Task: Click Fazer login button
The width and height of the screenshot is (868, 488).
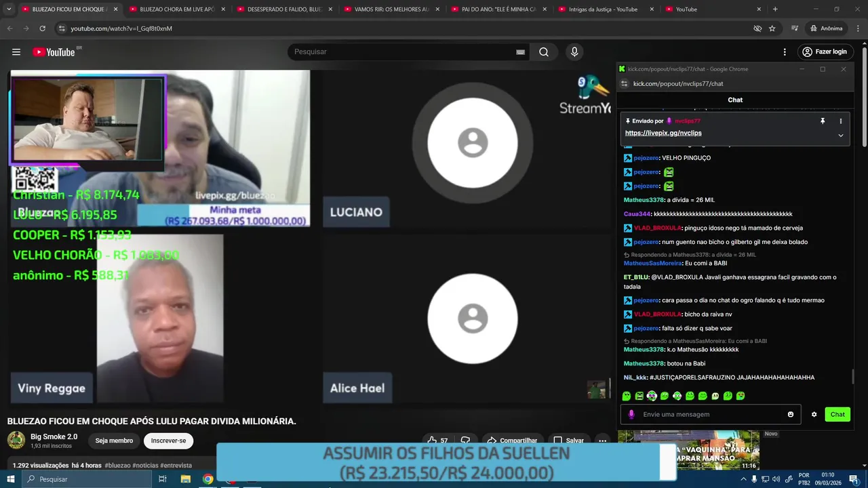Action: click(x=824, y=52)
